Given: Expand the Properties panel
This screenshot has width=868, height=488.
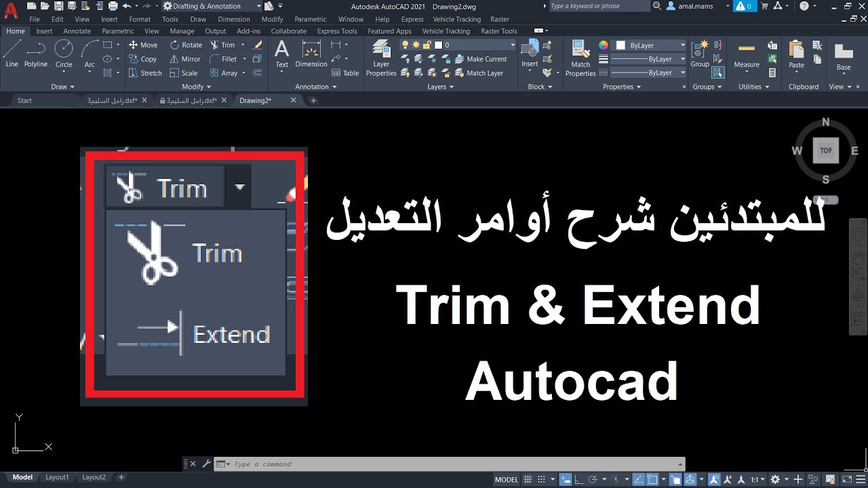Looking at the screenshot, I should [622, 87].
